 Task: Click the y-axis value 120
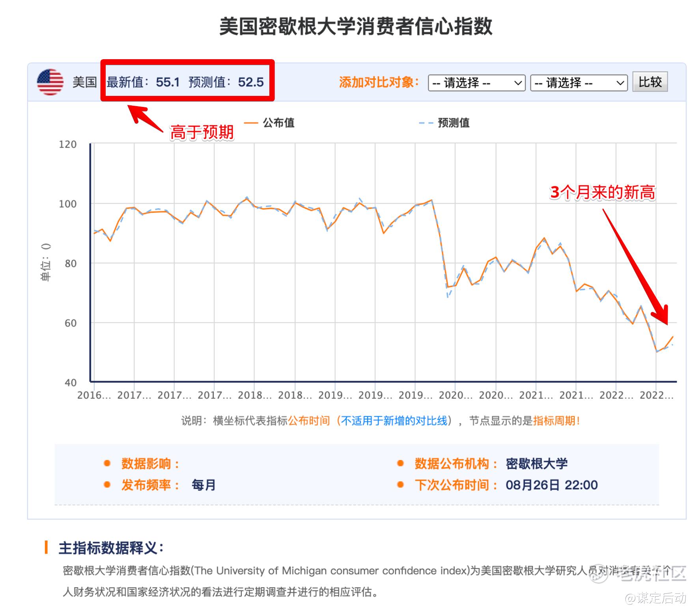[67, 144]
